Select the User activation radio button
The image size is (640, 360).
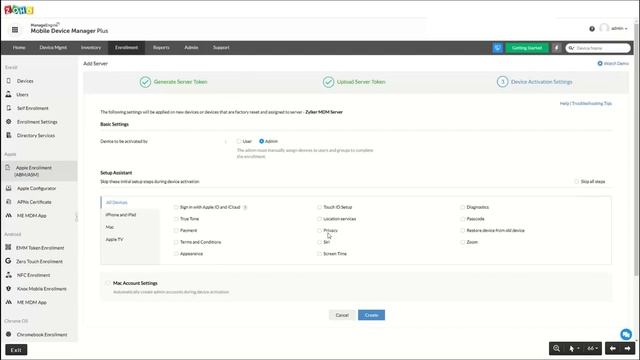coord(239,141)
